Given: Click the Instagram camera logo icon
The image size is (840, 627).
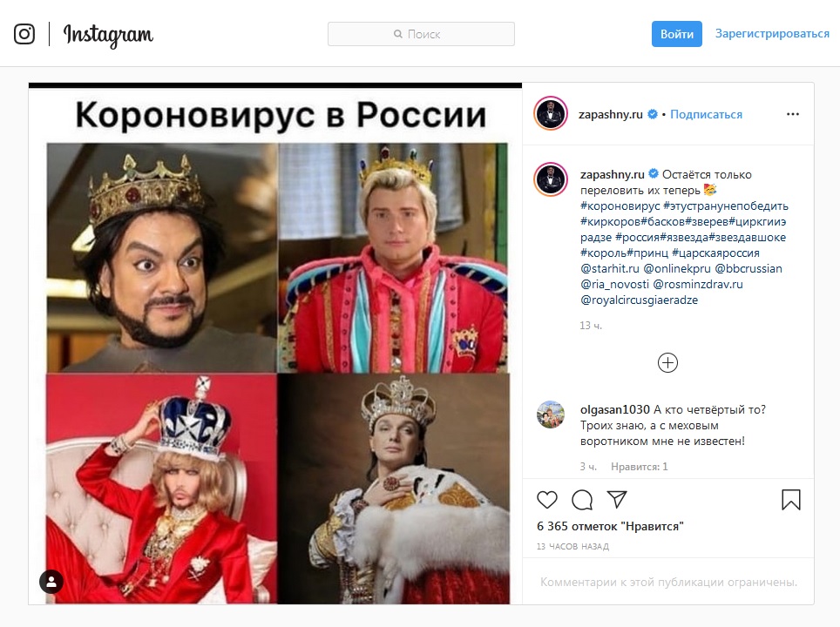Looking at the screenshot, I should tap(24, 34).
